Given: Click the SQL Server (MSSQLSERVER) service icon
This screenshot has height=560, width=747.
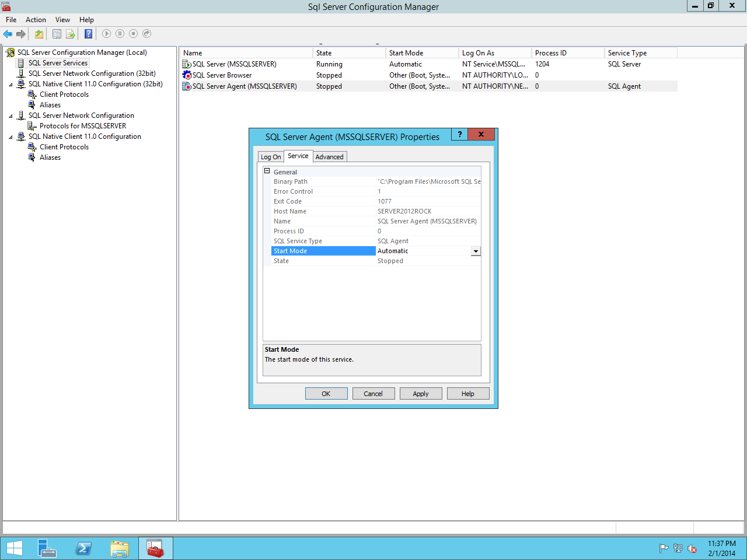Looking at the screenshot, I should pos(187,64).
